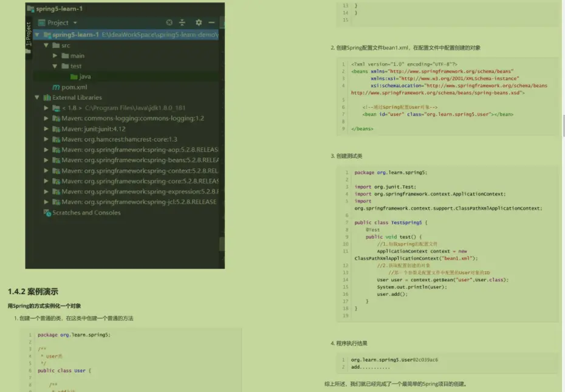Image resolution: width=565 pixels, height=392 pixels.
Task: Click the bean id="user" XML code line
Action: click(x=438, y=114)
